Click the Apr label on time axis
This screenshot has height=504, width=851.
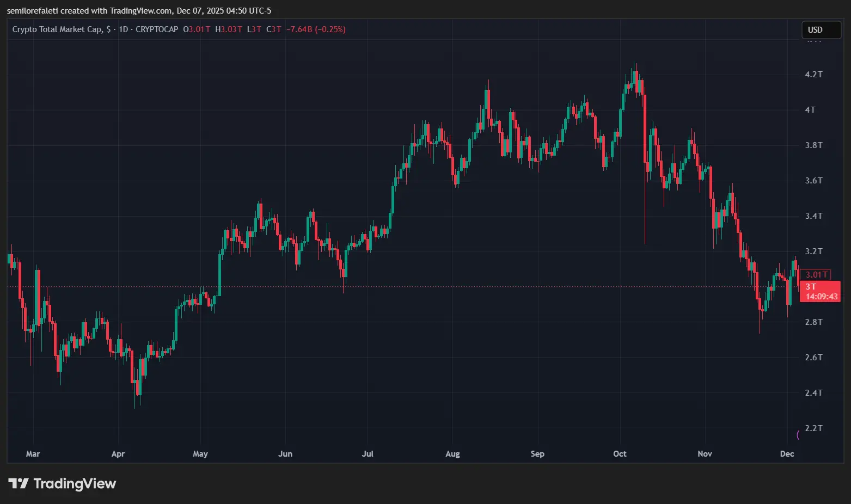[x=118, y=454]
